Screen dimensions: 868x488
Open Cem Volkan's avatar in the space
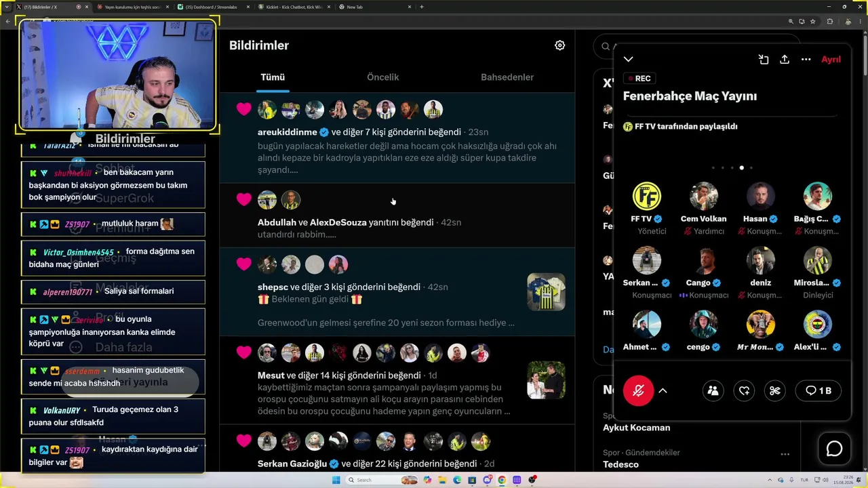point(704,197)
